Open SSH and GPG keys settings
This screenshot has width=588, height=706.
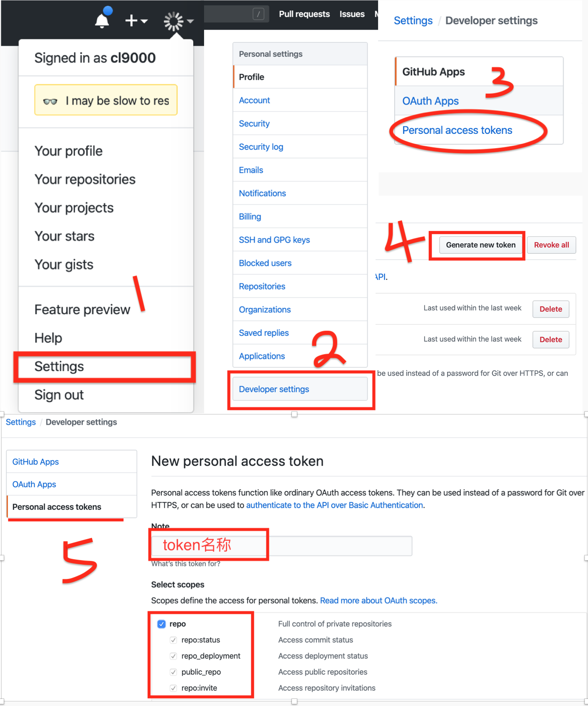(274, 240)
